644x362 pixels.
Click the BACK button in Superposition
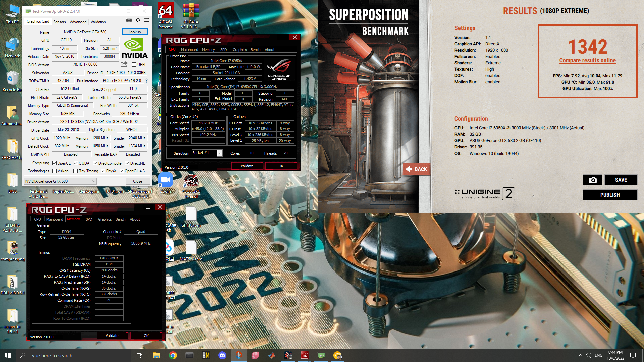[416, 169]
